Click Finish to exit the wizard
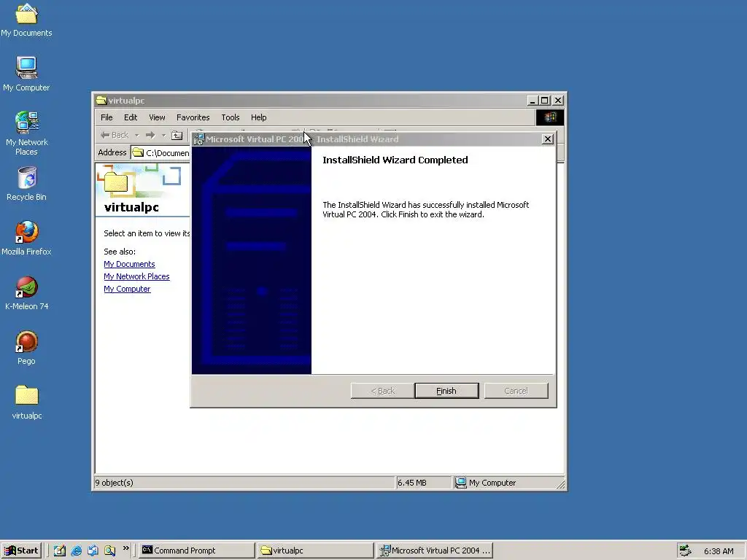Viewport: 747px width, 560px height. [x=446, y=391]
